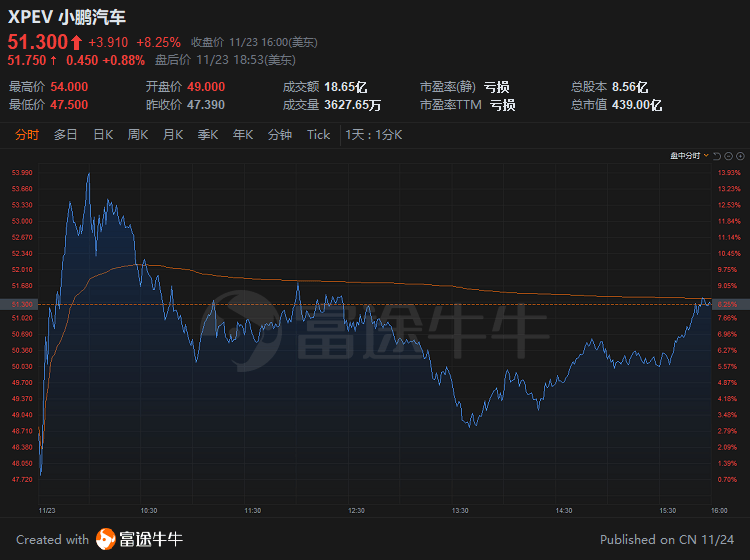Click the 市盈率TTM 亏损 value
Viewport: 750px width, 560px height.
click(502, 105)
